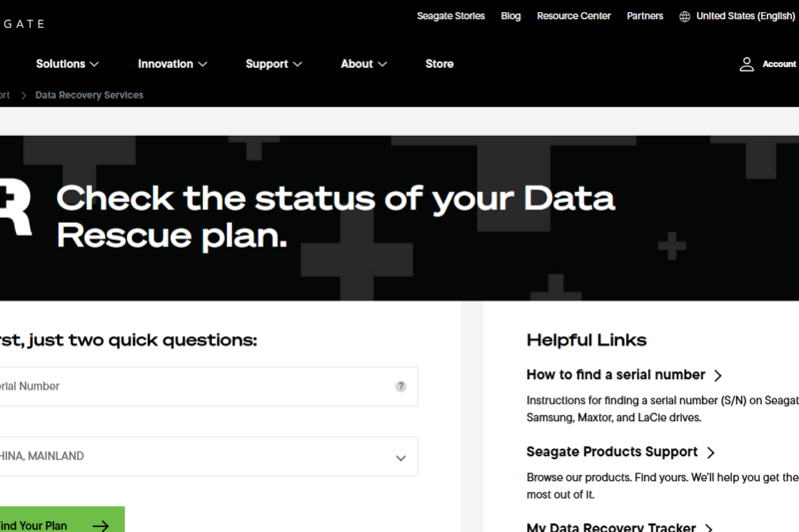This screenshot has width=799, height=532.
Task: Click the 'Check the status of your Data Rescue plan' heading
Action: click(x=336, y=217)
